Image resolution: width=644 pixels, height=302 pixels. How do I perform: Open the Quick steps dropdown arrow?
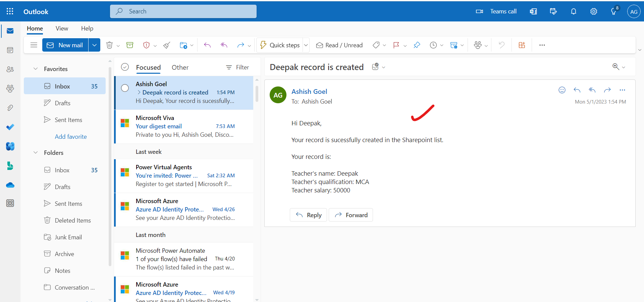click(306, 45)
